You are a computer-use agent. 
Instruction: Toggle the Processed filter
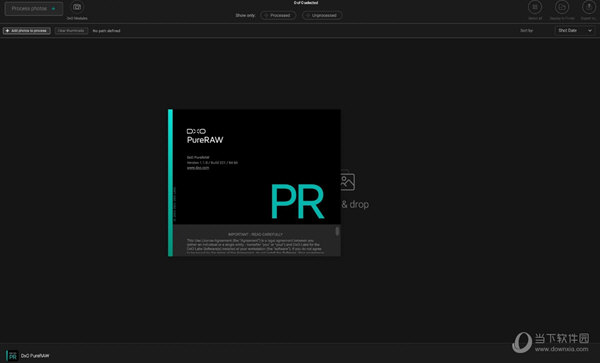[x=278, y=15]
